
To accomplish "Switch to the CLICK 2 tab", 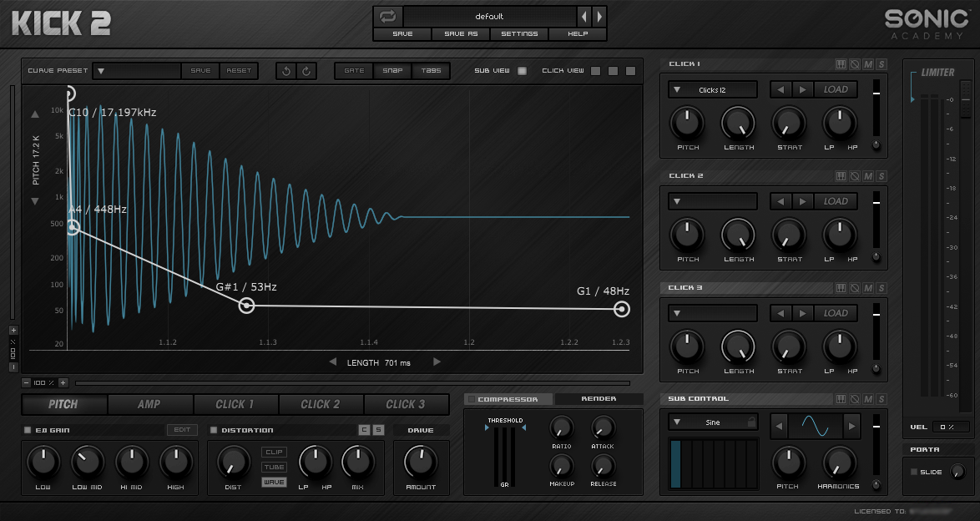I will coord(321,404).
